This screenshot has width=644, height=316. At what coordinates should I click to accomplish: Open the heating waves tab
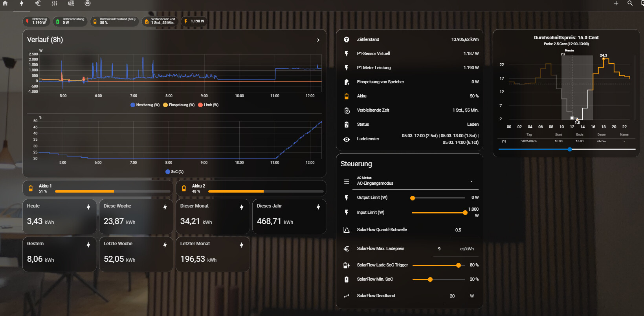pos(55,3)
